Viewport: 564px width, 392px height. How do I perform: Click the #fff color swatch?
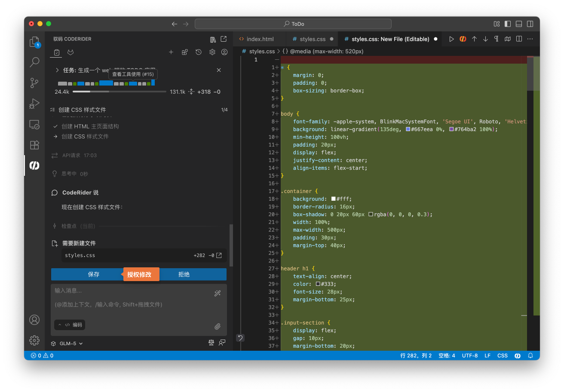click(x=333, y=199)
